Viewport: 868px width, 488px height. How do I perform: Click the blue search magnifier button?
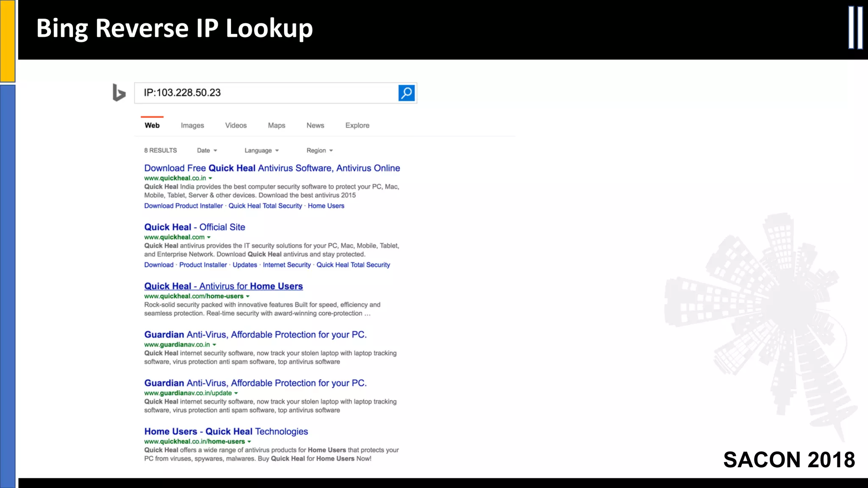click(406, 93)
